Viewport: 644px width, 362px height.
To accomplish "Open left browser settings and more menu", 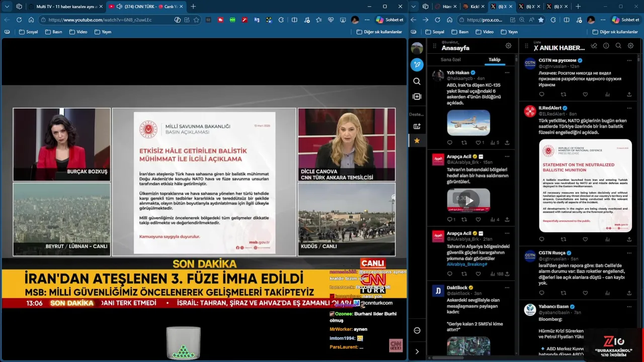I will click(367, 20).
